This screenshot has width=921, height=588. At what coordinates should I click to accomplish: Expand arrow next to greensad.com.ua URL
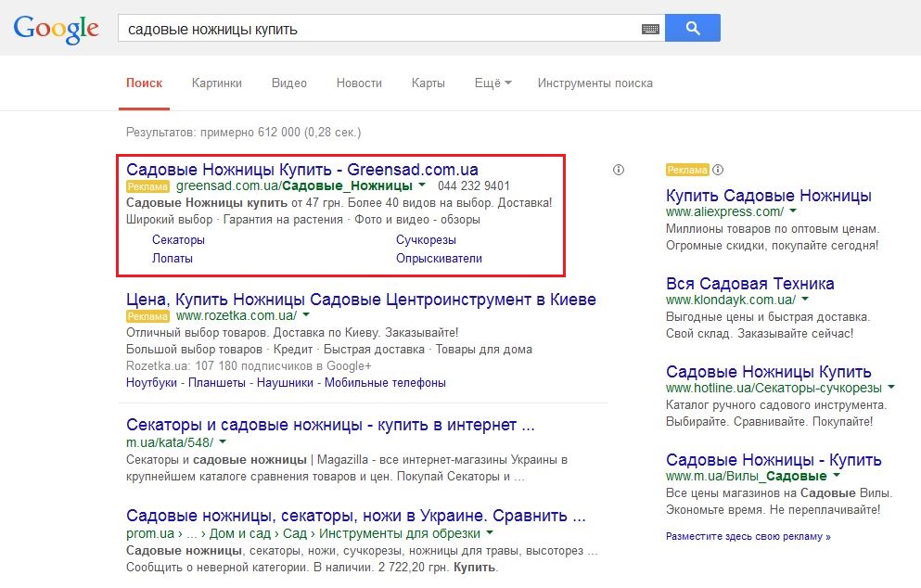click(422, 185)
